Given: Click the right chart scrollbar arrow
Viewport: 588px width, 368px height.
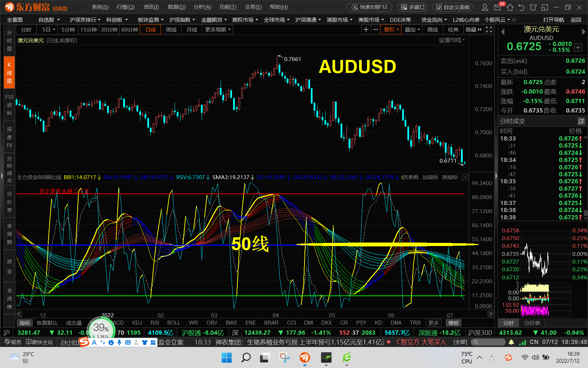Looking at the screenshot, I should (x=491, y=314).
